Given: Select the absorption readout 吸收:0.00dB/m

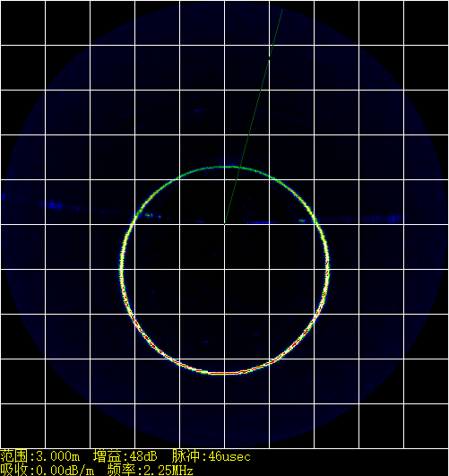Looking at the screenshot, I should click(x=47, y=470).
